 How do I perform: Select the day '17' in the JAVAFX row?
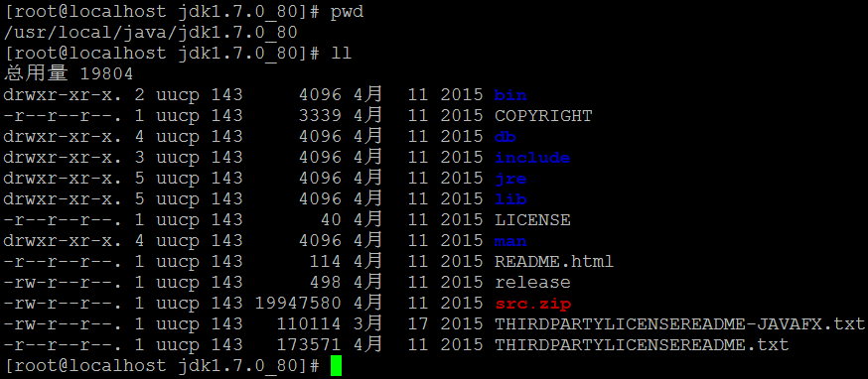[418, 324]
